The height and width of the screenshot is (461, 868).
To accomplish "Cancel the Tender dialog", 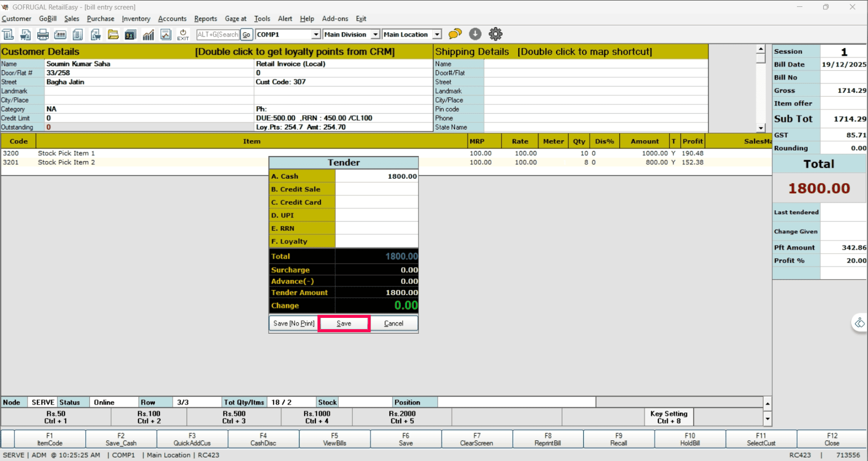I will click(x=393, y=323).
